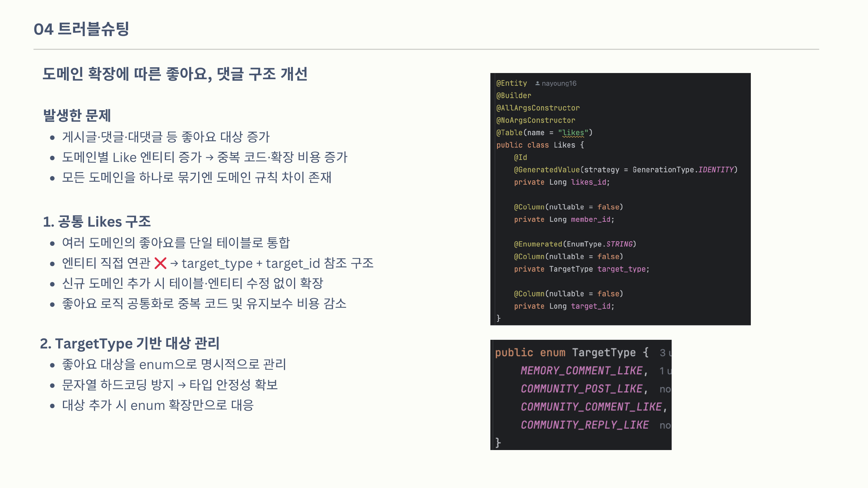This screenshot has width=868, height=488.
Task: Click the enum constant 'COMMUNITY_COMMENT_LIKE'
Action: (x=591, y=407)
